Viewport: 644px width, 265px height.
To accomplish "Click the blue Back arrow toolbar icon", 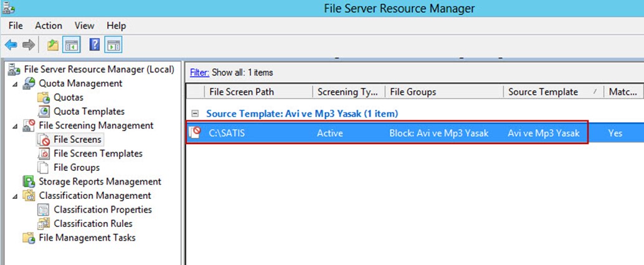I will pos(11,45).
